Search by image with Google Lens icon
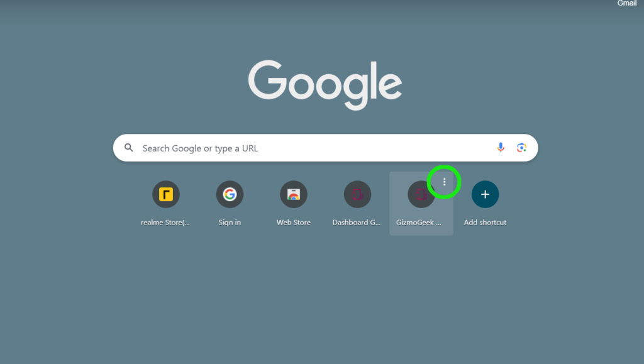This screenshot has height=364, width=644. coord(521,148)
